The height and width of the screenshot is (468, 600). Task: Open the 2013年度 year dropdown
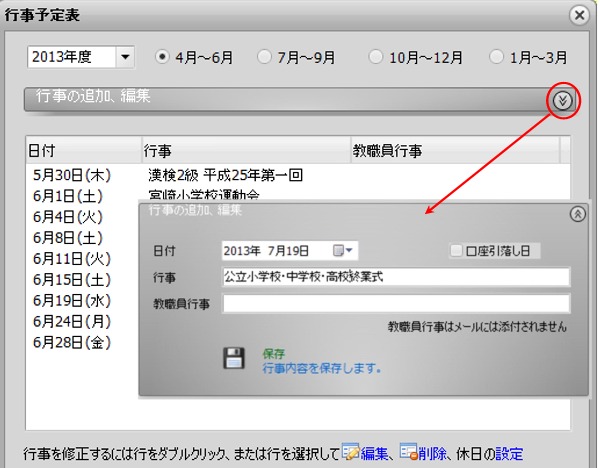coord(125,57)
